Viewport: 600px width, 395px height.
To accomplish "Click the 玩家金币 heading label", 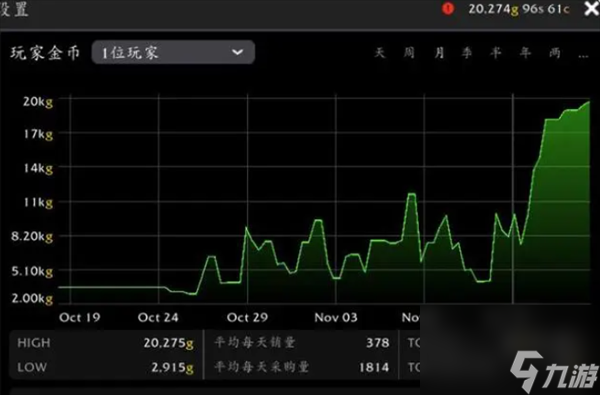I will point(45,53).
